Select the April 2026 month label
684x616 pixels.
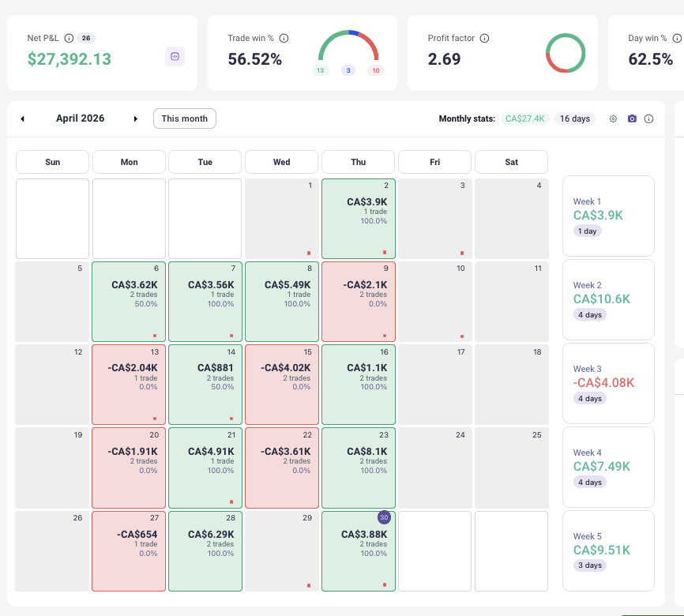(x=80, y=118)
